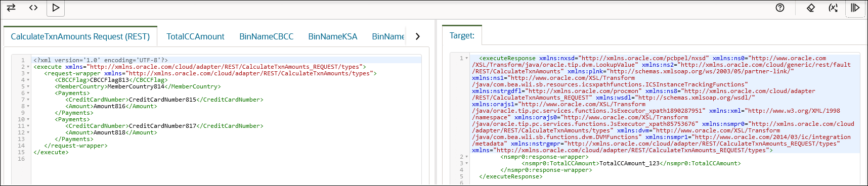Switch to the TotalCCAmount tab

[x=195, y=36]
